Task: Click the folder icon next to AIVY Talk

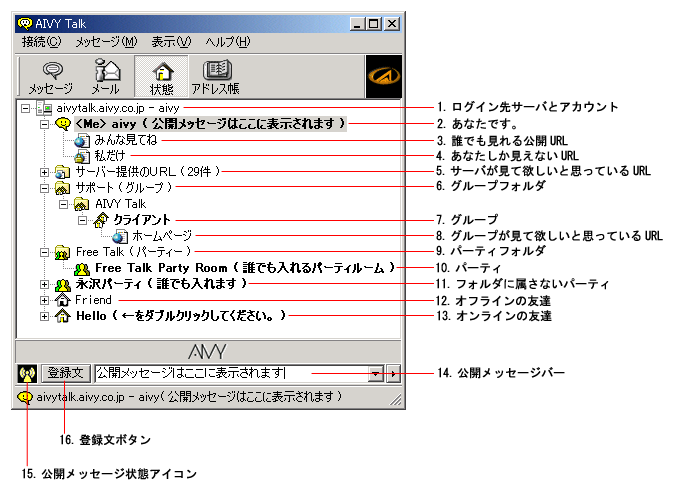Action: 82,204
